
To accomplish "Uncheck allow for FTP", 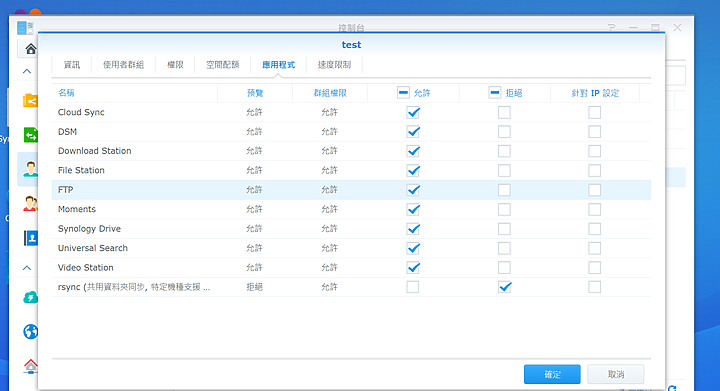I will [x=413, y=190].
